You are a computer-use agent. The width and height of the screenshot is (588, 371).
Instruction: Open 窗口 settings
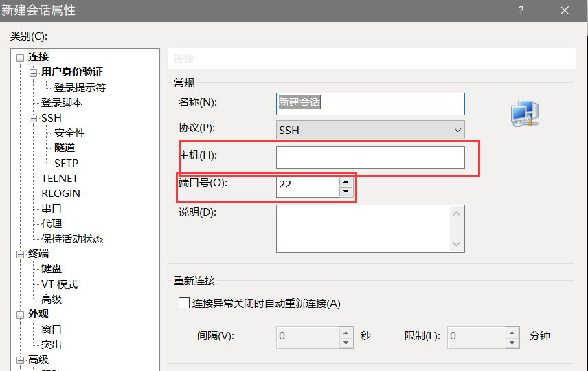click(x=52, y=329)
